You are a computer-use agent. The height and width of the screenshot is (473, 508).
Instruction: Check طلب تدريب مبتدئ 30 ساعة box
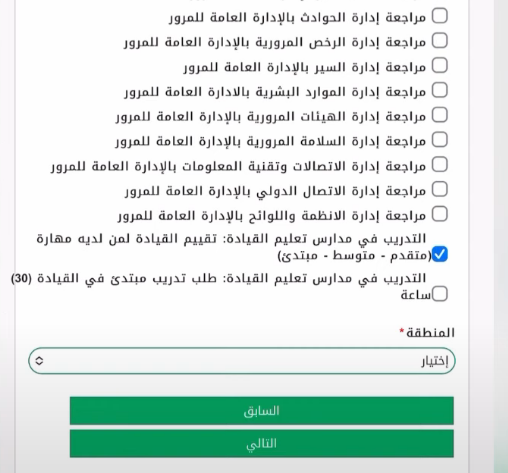tap(439, 294)
